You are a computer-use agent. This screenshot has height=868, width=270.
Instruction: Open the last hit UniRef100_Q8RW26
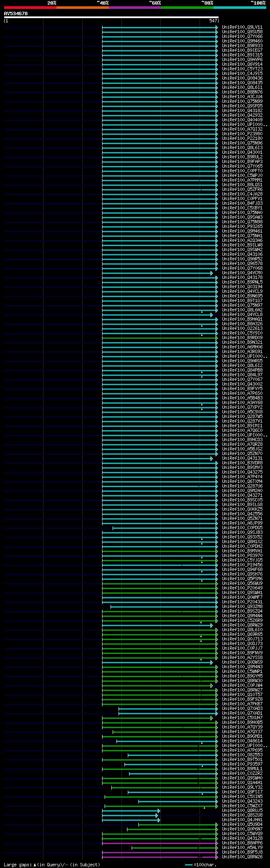[x=242, y=857]
